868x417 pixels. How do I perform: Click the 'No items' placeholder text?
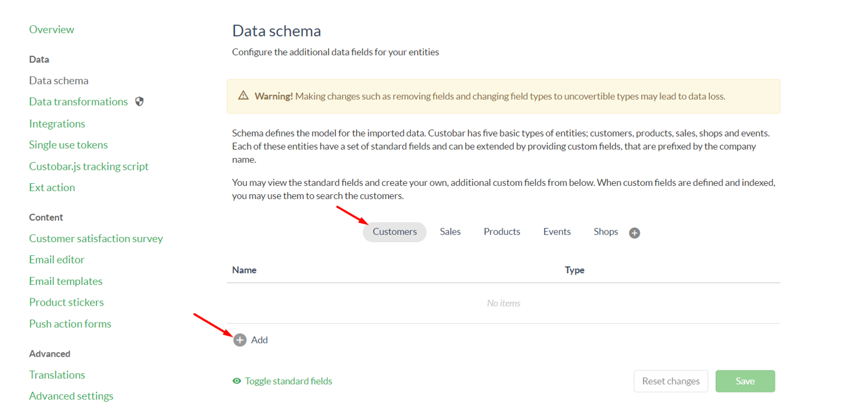click(503, 303)
